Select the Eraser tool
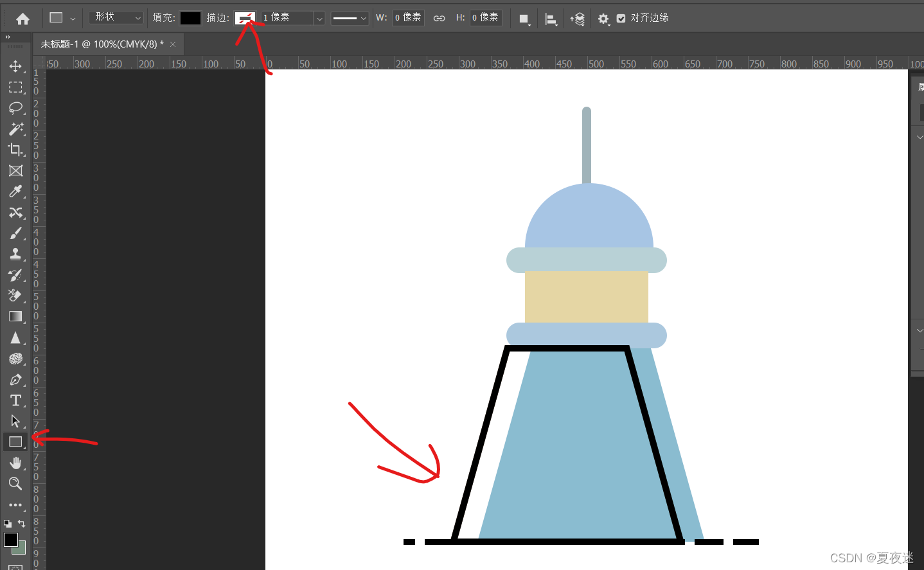Screen dimensions: 924x570 (x=15, y=296)
